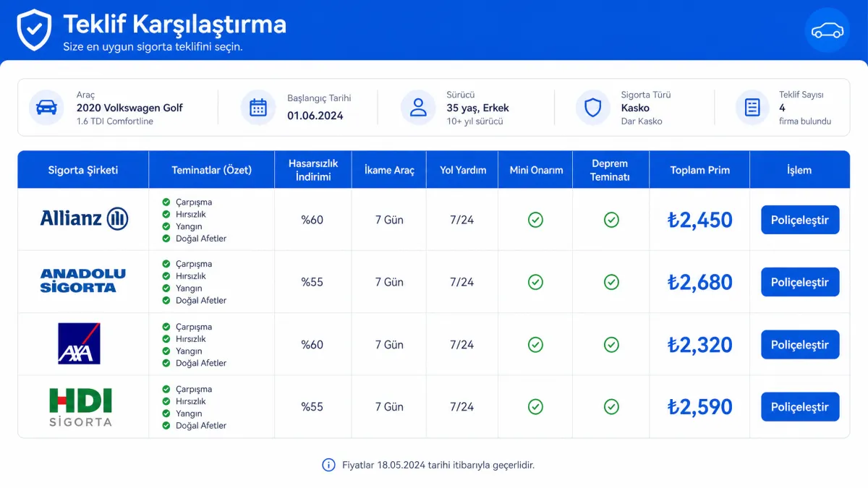Click the ₺2,590 HDI premium
868x488 pixels.
click(700, 407)
